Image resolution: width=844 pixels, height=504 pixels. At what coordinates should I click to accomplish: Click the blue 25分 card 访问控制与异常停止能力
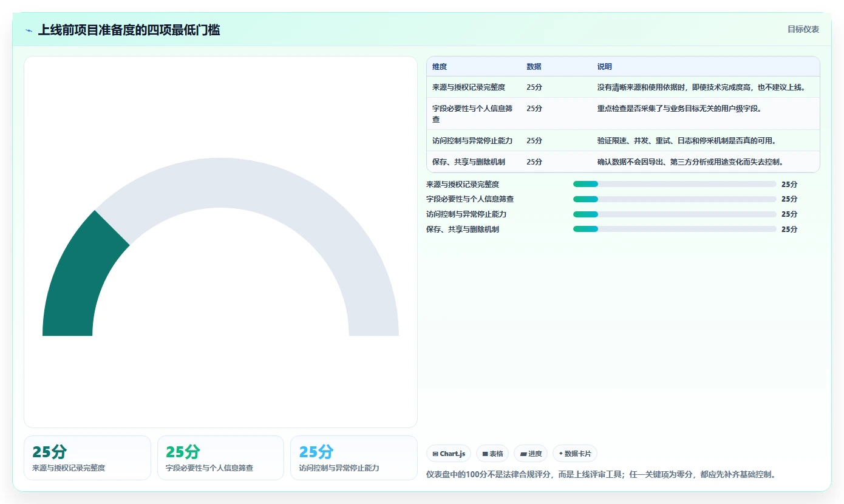click(x=354, y=458)
